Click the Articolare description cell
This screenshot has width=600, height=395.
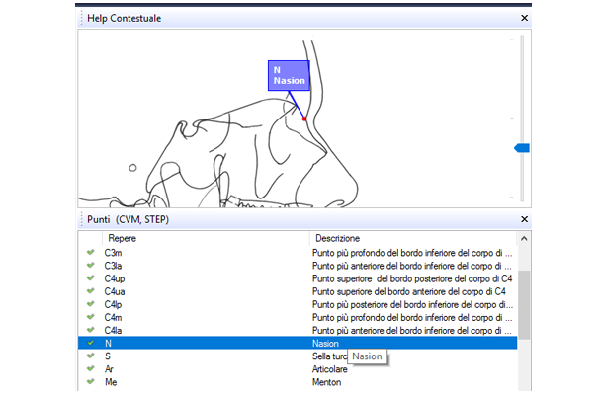(329, 369)
